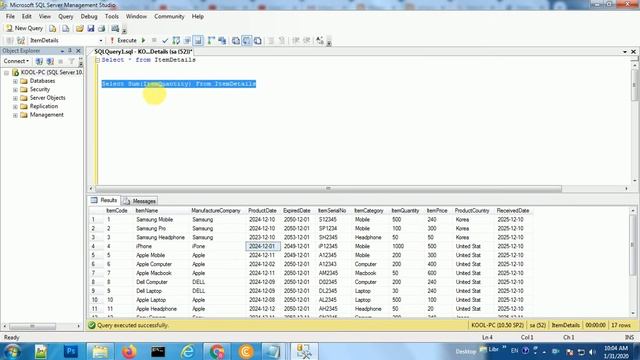Collapse the first Select statement outline
This screenshot has height=360, width=640.
pos(98,60)
